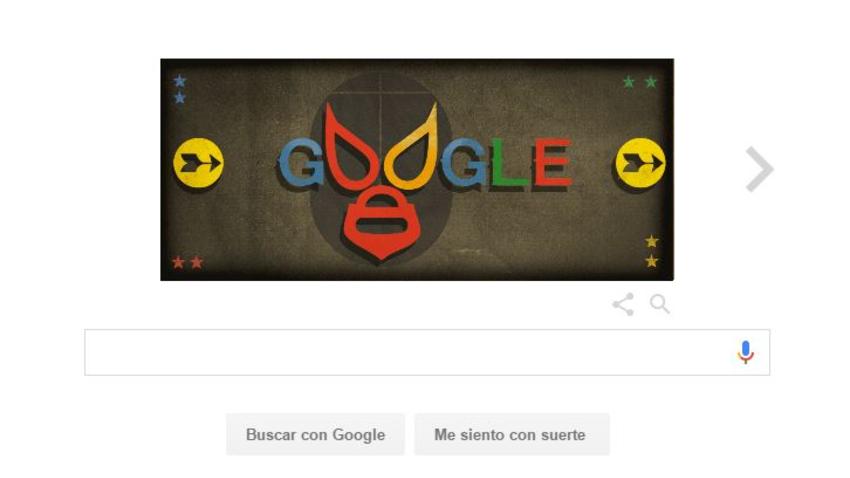Click the right yellow arrow button on the doodle
The image size is (850, 478).
(x=640, y=163)
